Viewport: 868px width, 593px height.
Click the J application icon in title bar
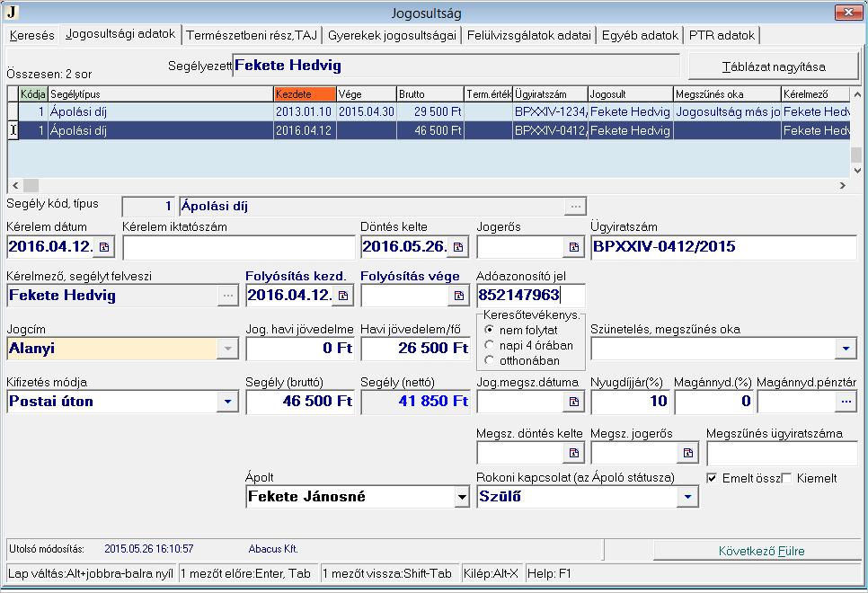12,12
